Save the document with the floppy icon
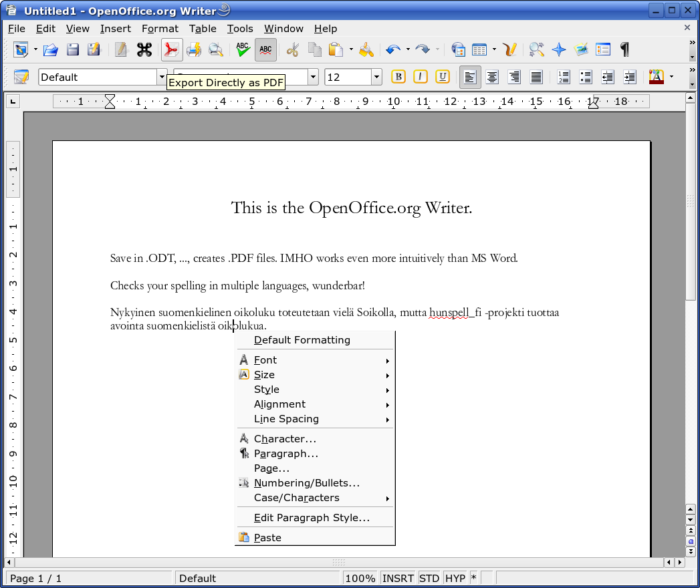Viewport: 700px width, 588px height. (x=73, y=49)
